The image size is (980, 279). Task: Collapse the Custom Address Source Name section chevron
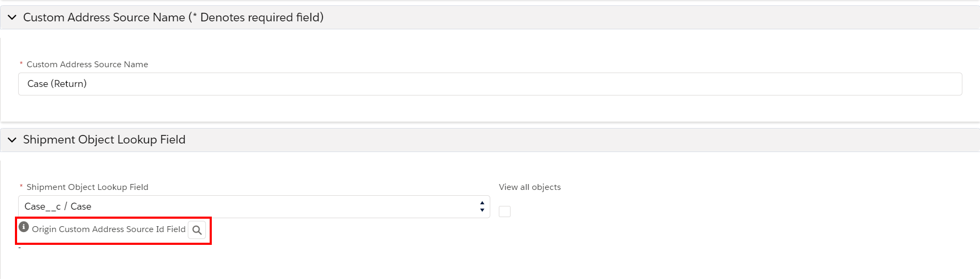(x=12, y=18)
